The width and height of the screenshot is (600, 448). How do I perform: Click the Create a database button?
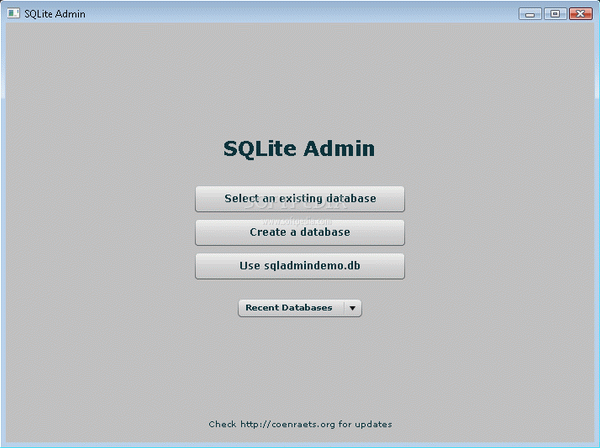click(x=300, y=232)
